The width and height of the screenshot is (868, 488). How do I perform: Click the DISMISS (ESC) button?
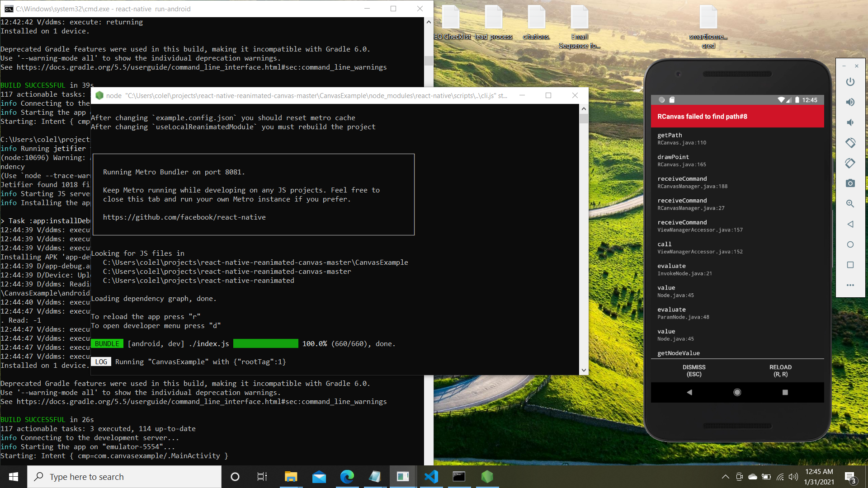click(694, 371)
